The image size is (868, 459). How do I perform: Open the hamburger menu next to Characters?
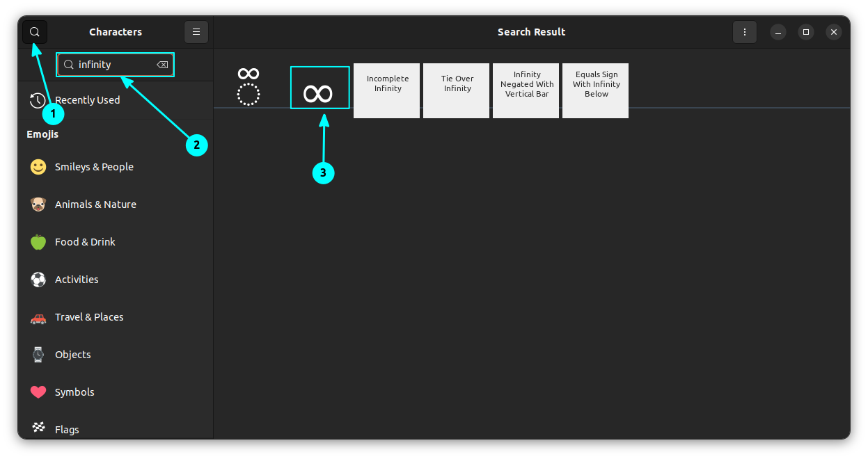[x=196, y=31]
